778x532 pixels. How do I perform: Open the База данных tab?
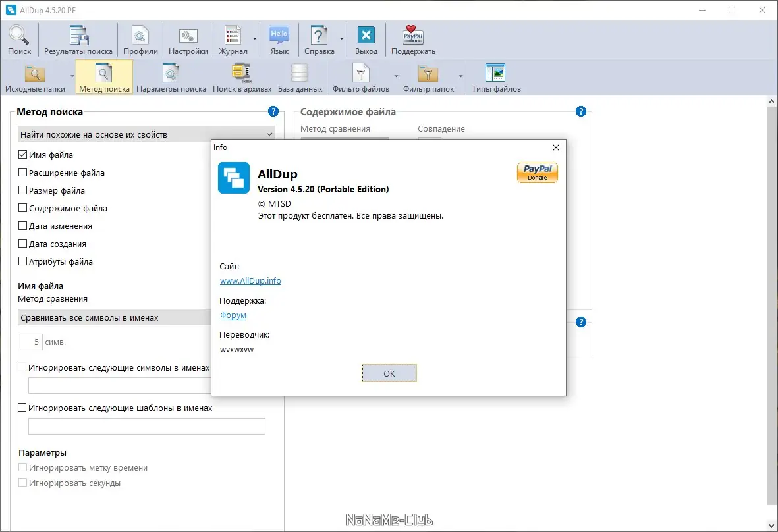300,78
